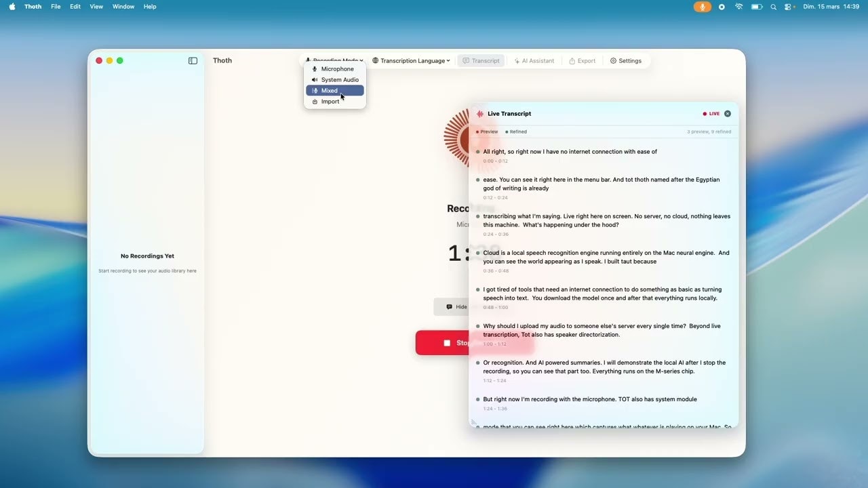Open the Transcription Language dropdown

(411, 61)
